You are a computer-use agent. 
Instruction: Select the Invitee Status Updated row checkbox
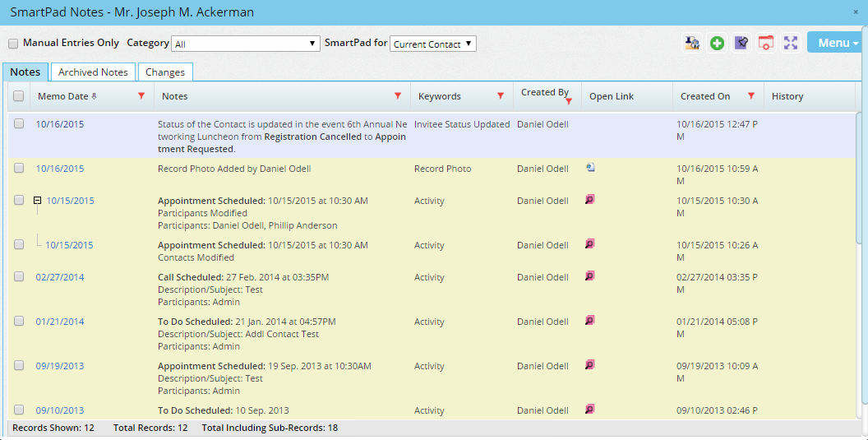pyautogui.click(x=19, y=123)
